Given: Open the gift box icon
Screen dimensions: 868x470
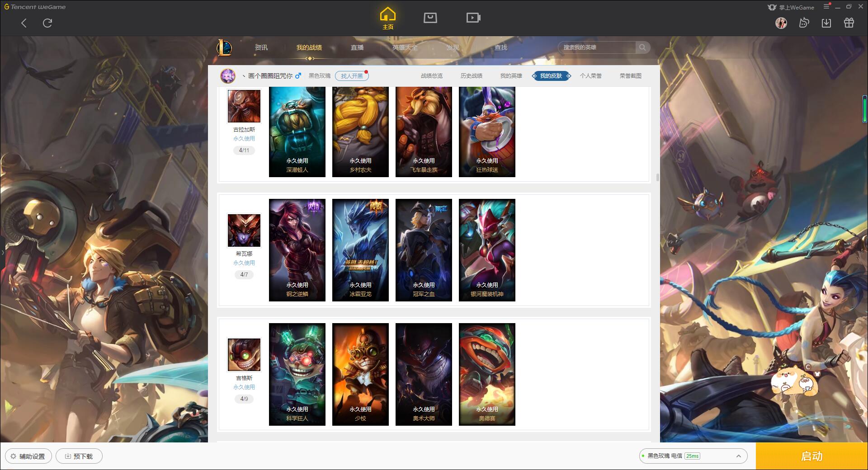Looking at the screenshot, I should click(x=849, y=23).
